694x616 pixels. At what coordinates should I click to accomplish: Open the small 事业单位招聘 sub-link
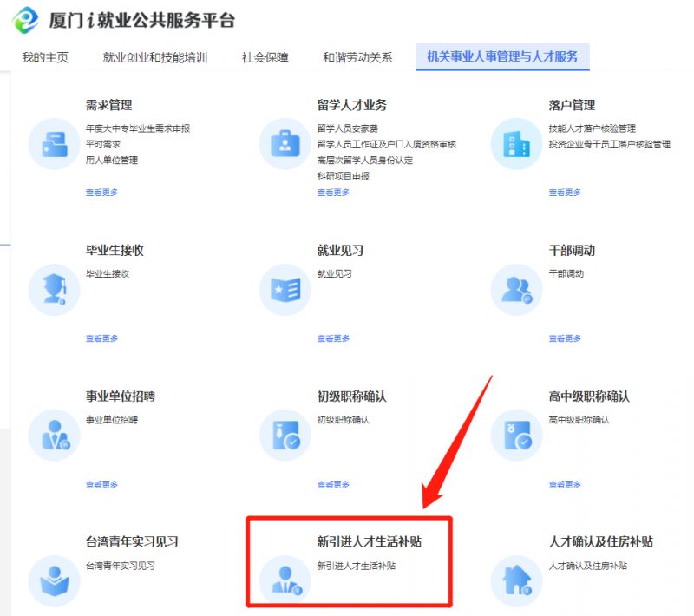coord(112,420)
